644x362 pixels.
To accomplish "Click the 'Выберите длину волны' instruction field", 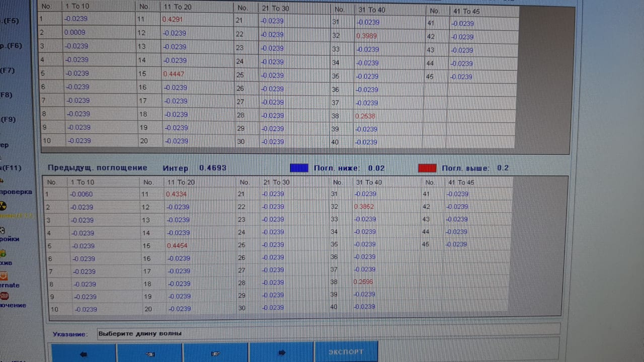I will pyautogui.click(x=328, y=333).
